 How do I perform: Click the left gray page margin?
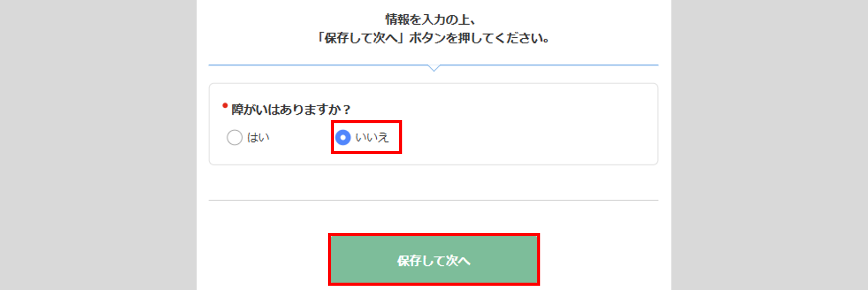coord(98,145)
